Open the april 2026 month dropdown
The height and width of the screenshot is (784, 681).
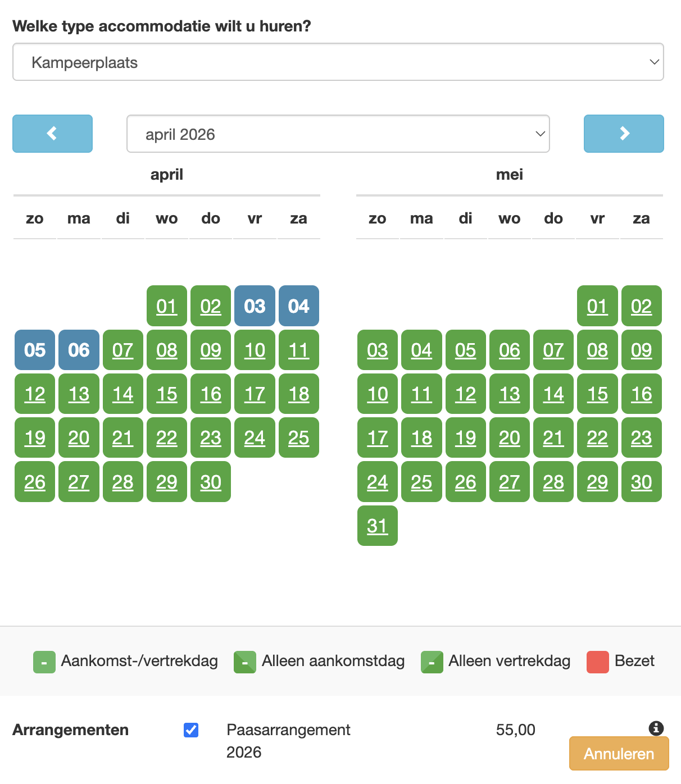[338, 134]
